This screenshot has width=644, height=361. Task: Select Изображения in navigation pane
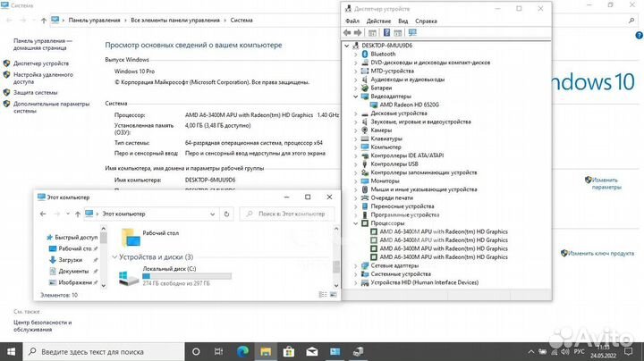point(75,282)
